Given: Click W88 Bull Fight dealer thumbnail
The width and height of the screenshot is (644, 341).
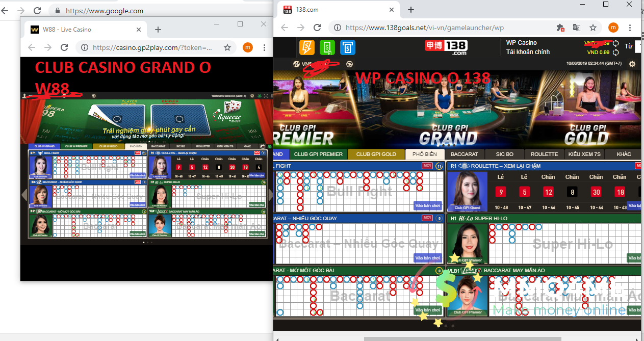Looking at the screenshot, I should coord(40,167).
